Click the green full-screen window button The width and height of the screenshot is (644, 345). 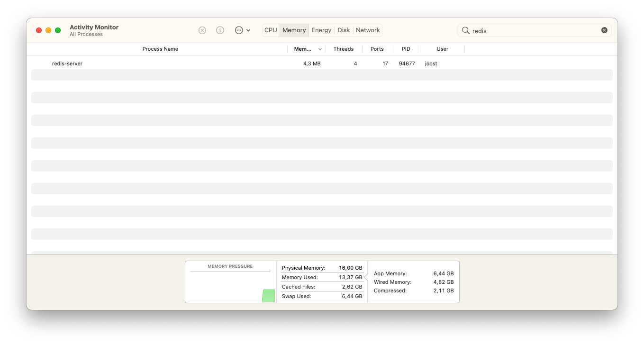[58, 30]
